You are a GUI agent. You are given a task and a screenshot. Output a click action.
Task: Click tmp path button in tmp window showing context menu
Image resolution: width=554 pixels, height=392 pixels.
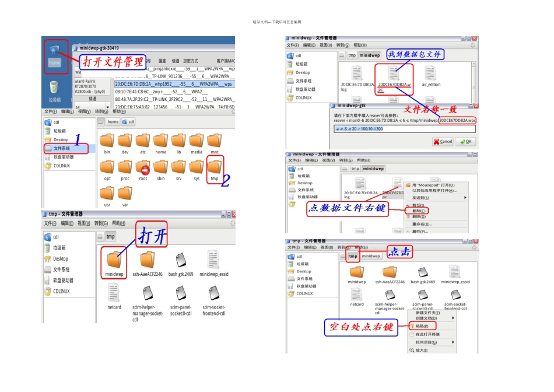pos(353,256)
